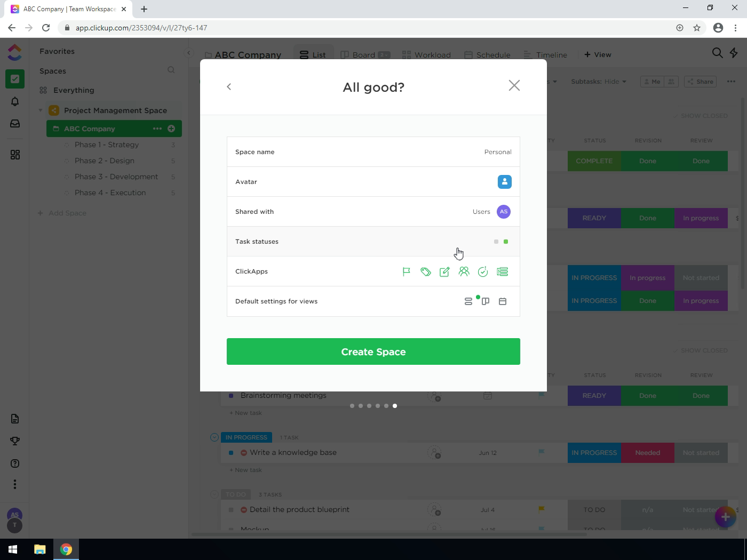Switch to the List view tab
Screen dimensions: 747x560
313,54
